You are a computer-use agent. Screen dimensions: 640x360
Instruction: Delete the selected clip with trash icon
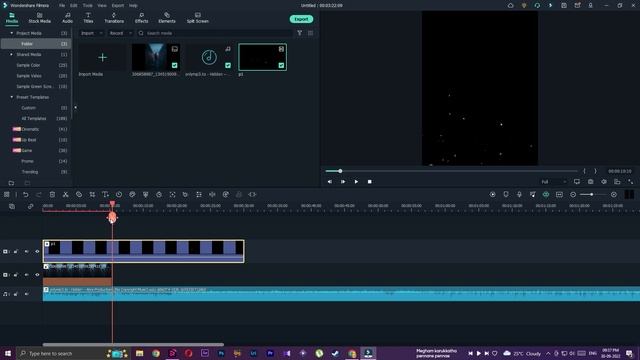coord(52,195)
